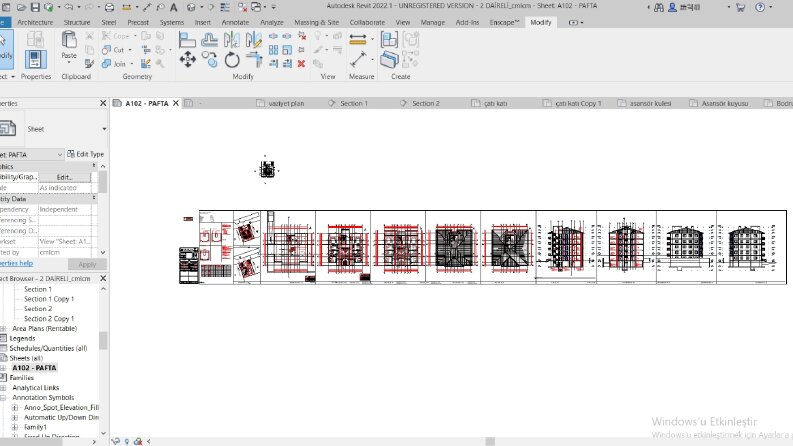Select the Mirror Draw Axis tool
Viewport: 793px width, 446px height.
[253, 40]
